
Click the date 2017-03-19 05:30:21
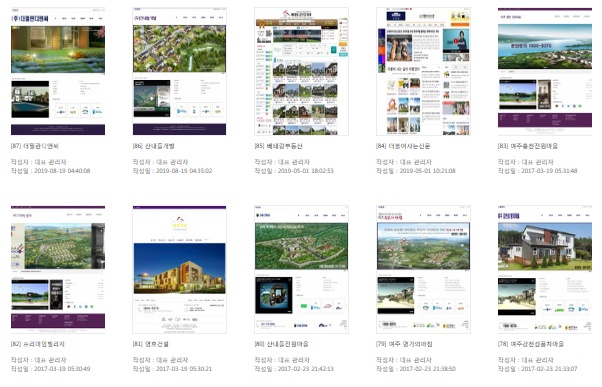click(184, 369)
